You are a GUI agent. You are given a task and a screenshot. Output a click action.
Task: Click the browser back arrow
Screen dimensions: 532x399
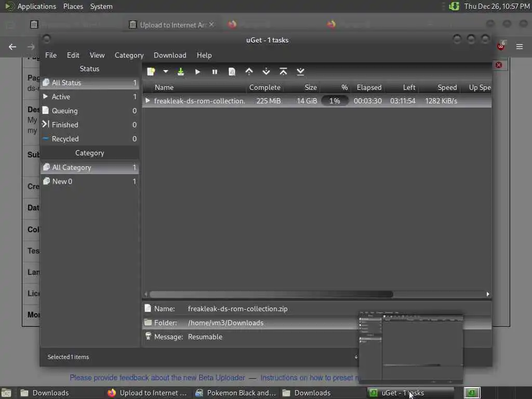tap(12, 47)
